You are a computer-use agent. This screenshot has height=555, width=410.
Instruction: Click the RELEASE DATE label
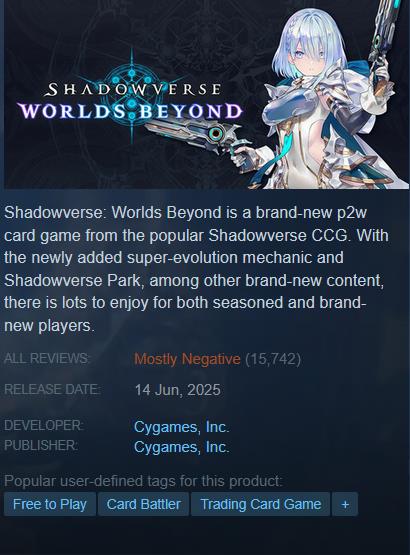pos(52,389)
